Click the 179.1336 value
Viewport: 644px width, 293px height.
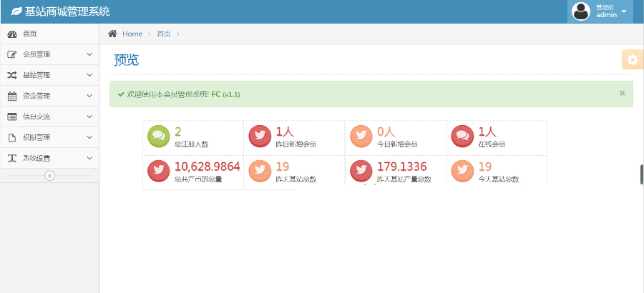(x=401, y=167)
